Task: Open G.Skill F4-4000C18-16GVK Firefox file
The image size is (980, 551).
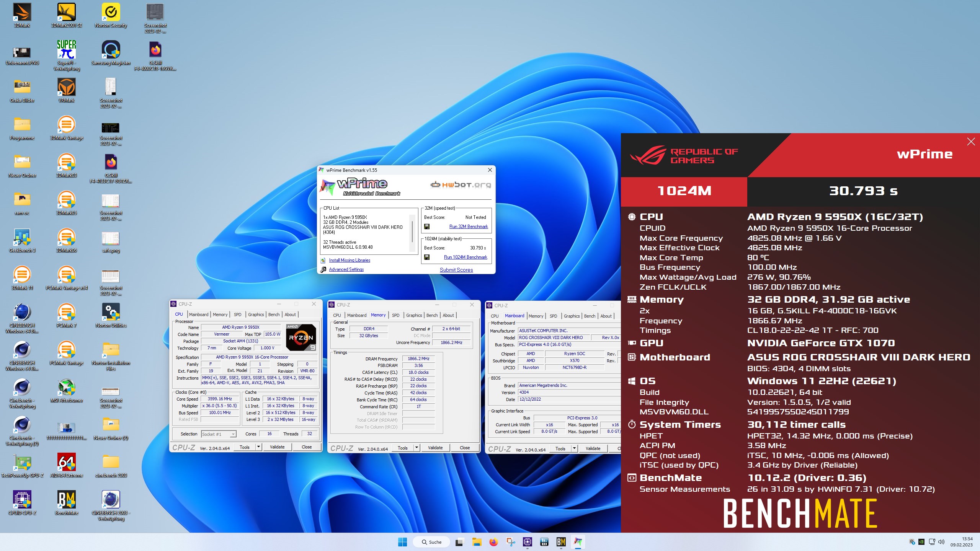Action: (155, 55)
